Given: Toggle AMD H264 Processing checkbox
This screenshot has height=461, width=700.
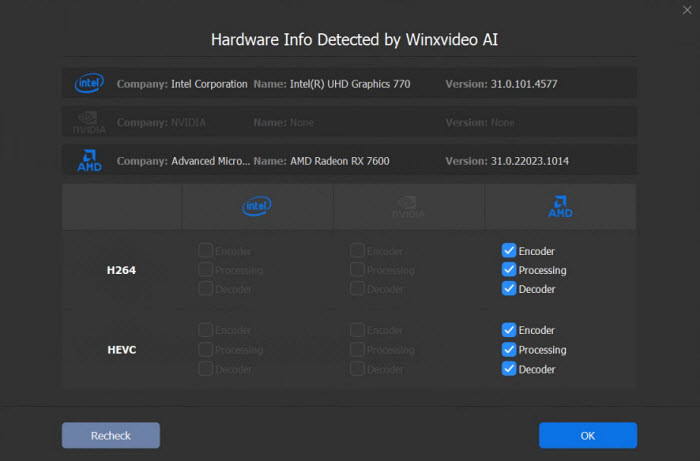Looking at the screenshot, I should click(509, 270).
